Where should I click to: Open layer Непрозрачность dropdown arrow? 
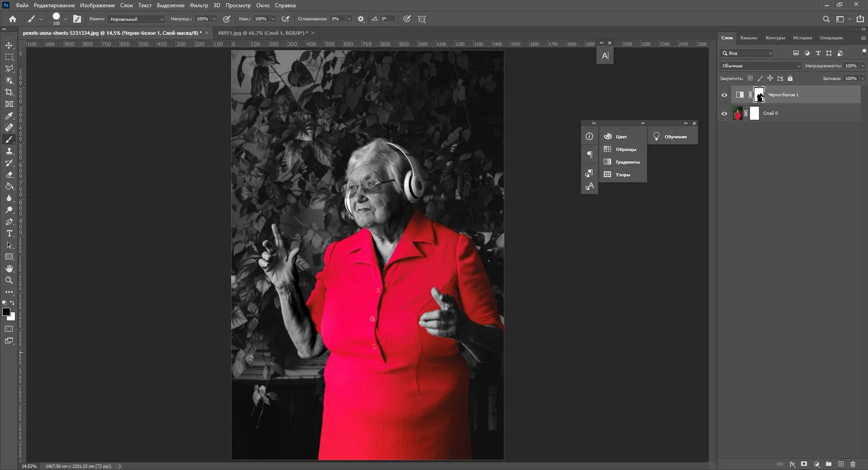[863, 66]
